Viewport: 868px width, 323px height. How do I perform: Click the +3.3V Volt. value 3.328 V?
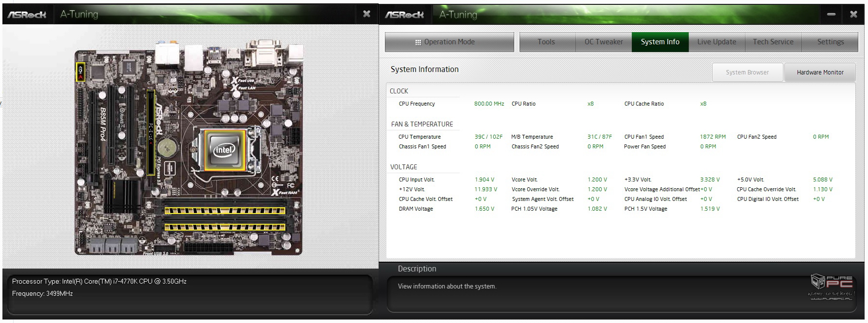pyautogui.click(x=710, y=179)
